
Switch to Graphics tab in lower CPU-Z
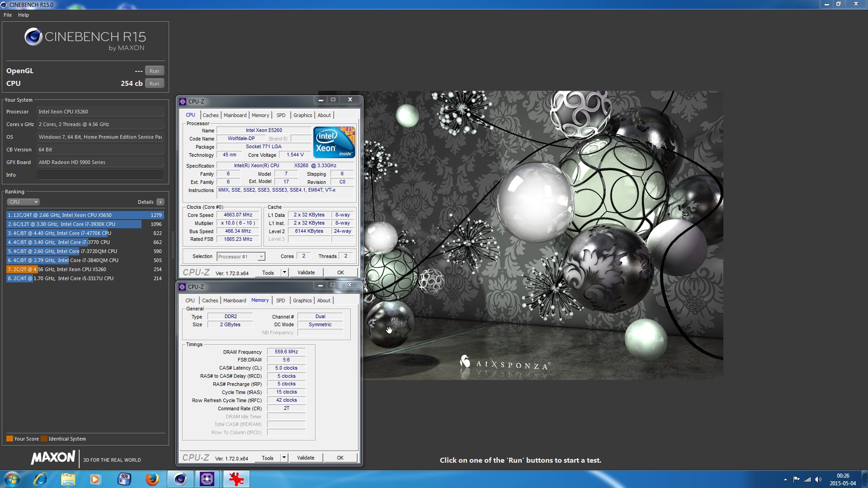[x=302, y=300]
